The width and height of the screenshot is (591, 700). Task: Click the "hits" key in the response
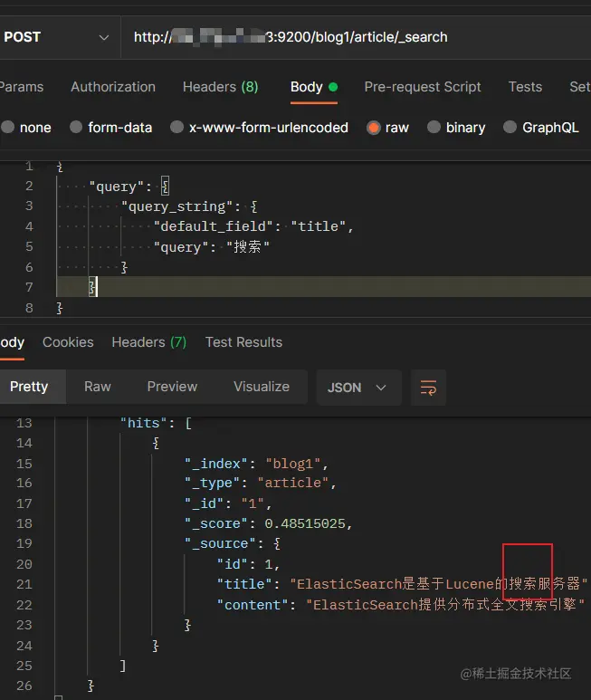pyautogui.click(x=144, y=423)
